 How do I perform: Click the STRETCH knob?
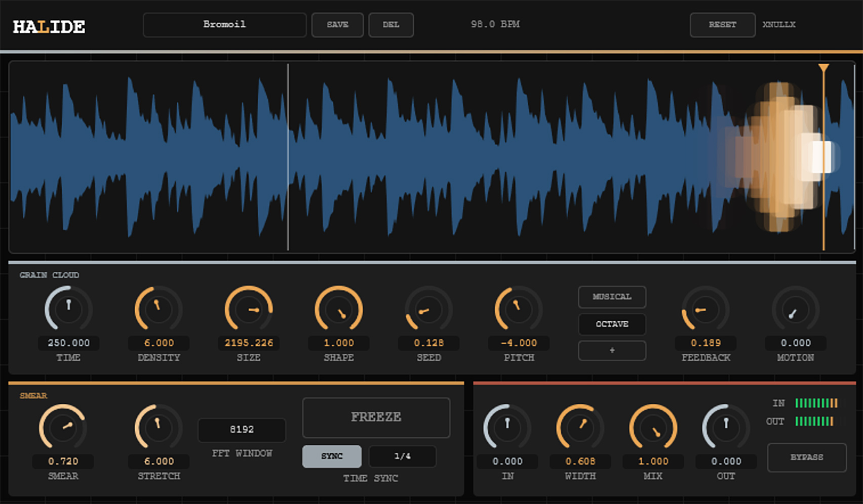pos(159,428)
